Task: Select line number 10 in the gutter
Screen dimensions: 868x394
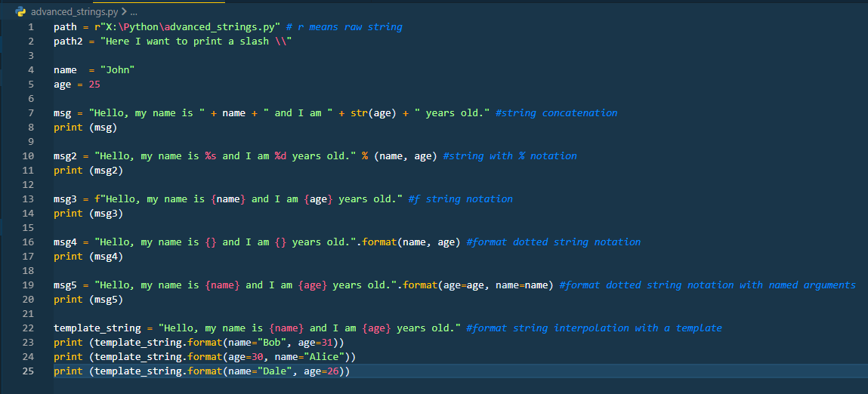Action: click(x=28, y=156)
